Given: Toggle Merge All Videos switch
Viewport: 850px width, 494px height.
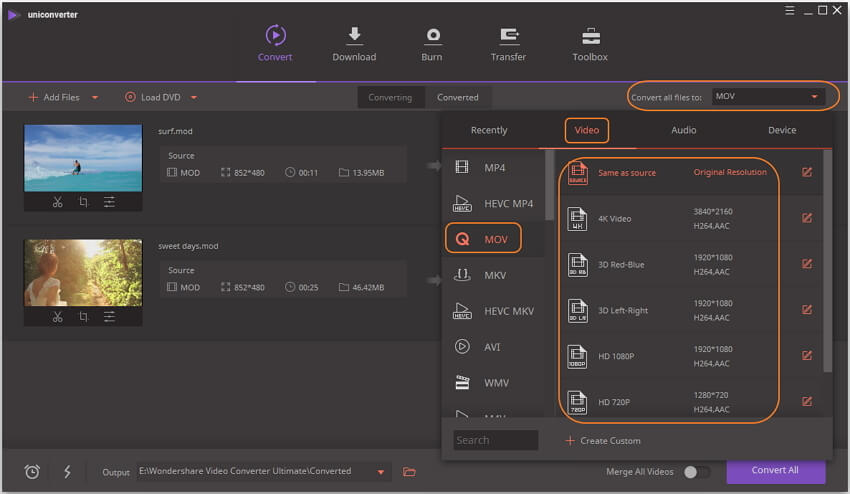Looking at the screenshot, I should point(696,472).
